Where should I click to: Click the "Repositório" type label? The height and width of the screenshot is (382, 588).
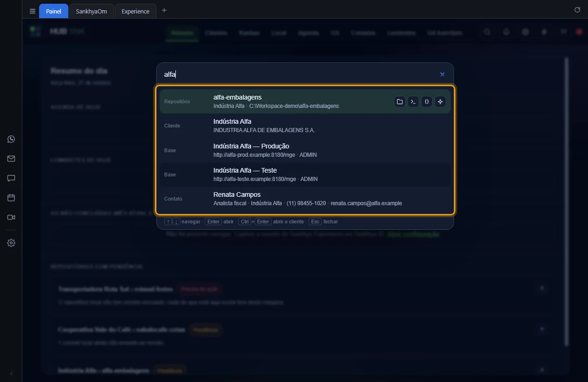(177, 101)
